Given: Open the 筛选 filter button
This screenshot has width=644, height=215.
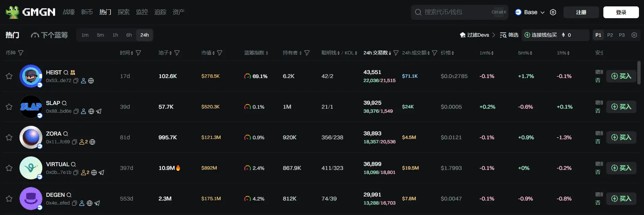Looking at the screenshot, I should (x=509, y=35).
